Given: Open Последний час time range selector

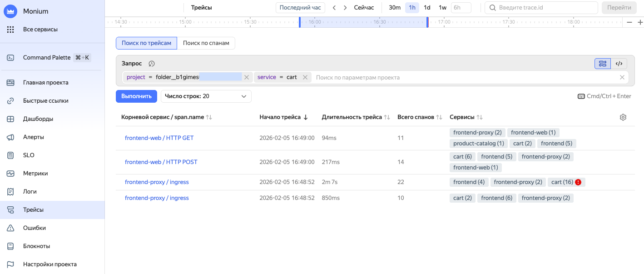Looking at the screenshot, I should (x=300, y=8).
